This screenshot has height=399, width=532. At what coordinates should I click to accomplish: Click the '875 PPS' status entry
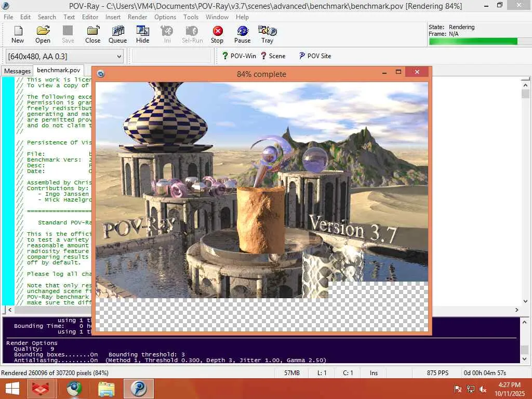pos(437,373)
